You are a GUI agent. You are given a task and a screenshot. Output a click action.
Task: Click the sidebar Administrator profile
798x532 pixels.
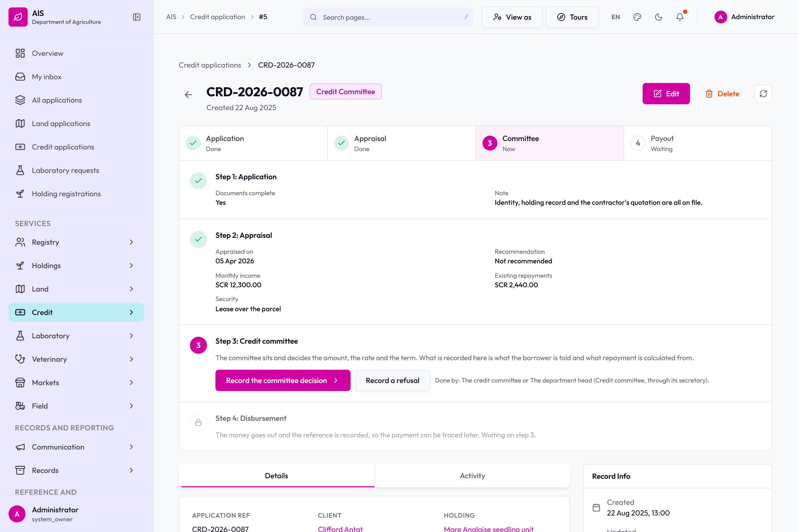click(x=76, y=514)
